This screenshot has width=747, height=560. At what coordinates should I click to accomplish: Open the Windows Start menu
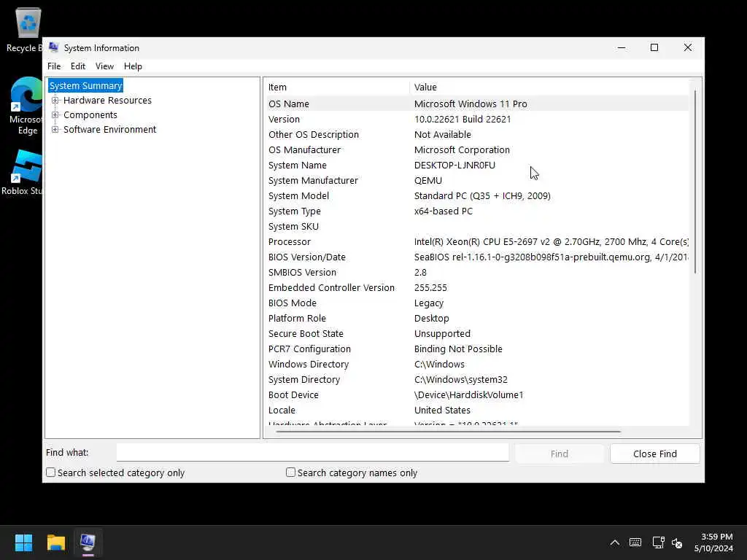(23, 542)
